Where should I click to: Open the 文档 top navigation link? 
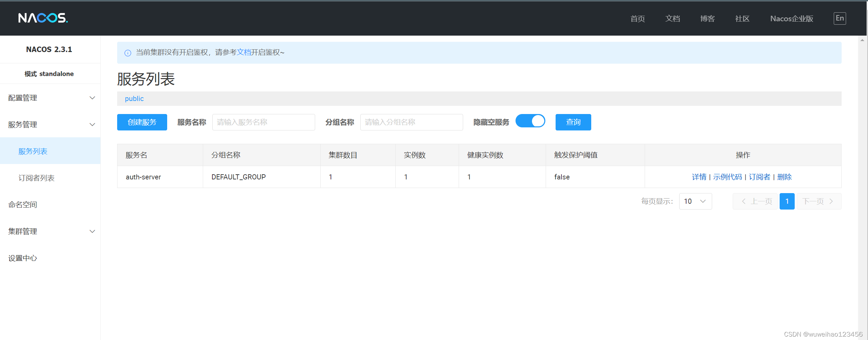click(x=672, y=18)
